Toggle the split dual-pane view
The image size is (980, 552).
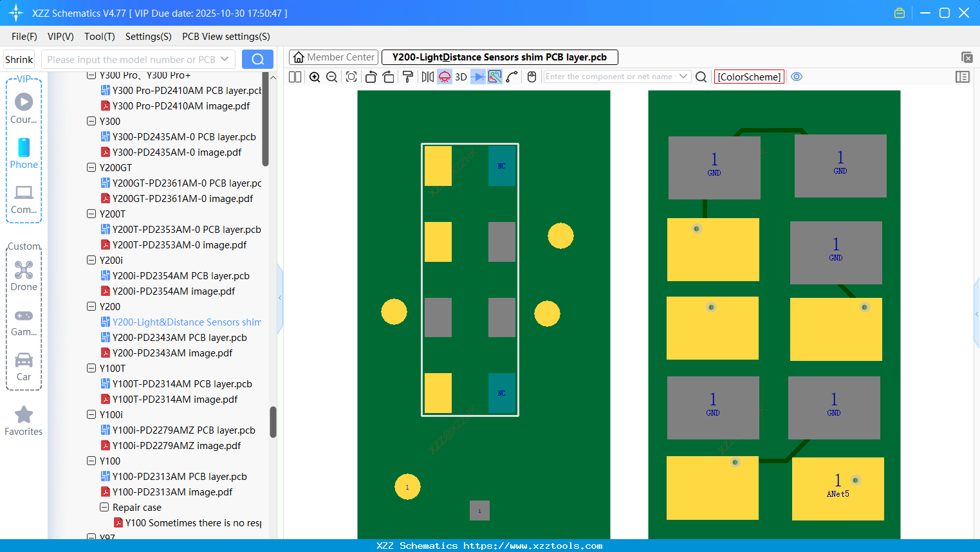(295, 77)
